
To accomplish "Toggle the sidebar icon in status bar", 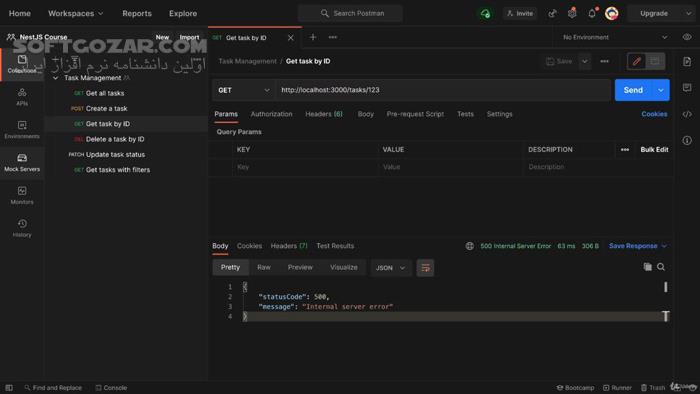I will 9,388.
